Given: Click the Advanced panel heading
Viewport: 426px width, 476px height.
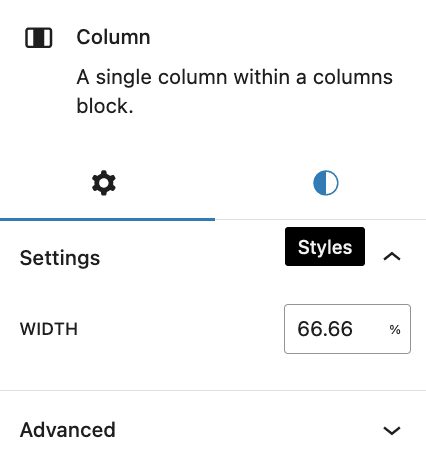Looking at the screenshot, I should coord(68,430).
